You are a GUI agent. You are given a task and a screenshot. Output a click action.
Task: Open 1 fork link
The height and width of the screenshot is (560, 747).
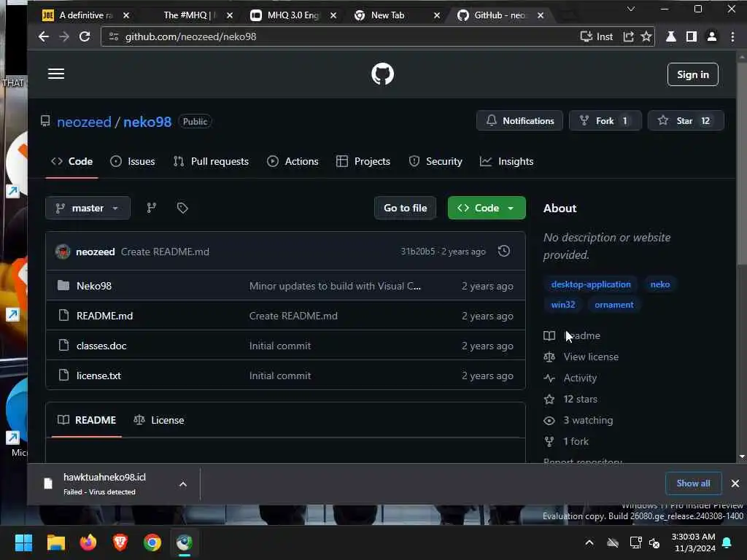pyautogui.click(x=576, y=441)
